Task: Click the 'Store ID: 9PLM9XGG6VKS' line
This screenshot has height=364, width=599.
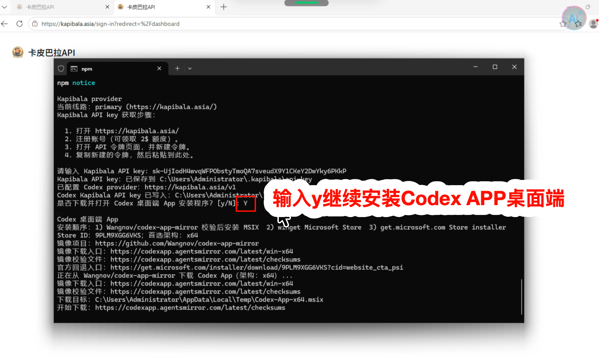Action: click(x=128, y=235)
